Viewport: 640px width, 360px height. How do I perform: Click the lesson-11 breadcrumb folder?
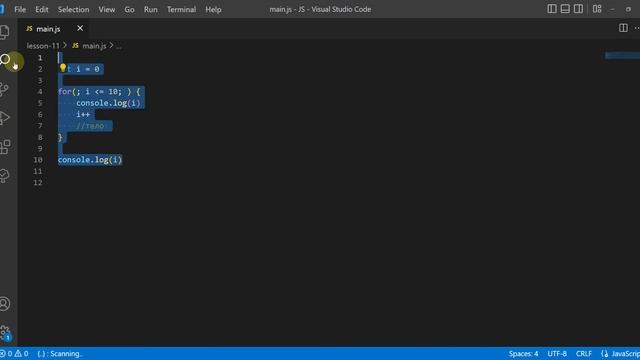(x=43, y=46)
